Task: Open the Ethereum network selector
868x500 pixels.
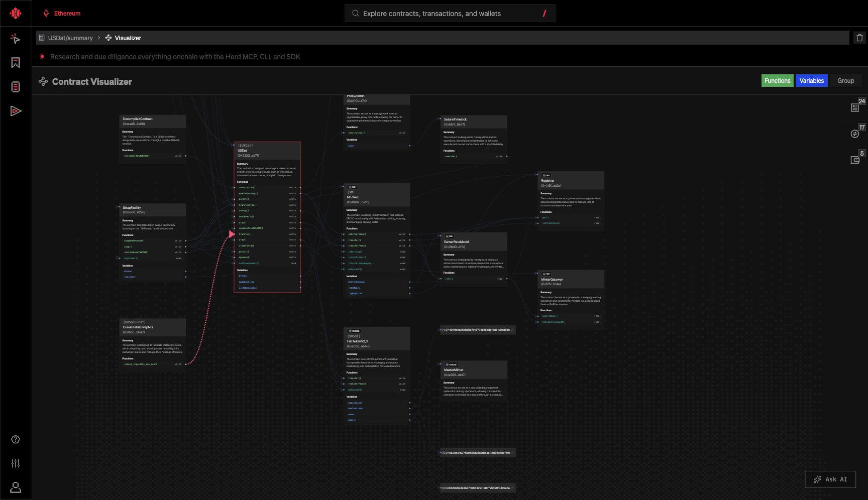Action: point(62,14)
